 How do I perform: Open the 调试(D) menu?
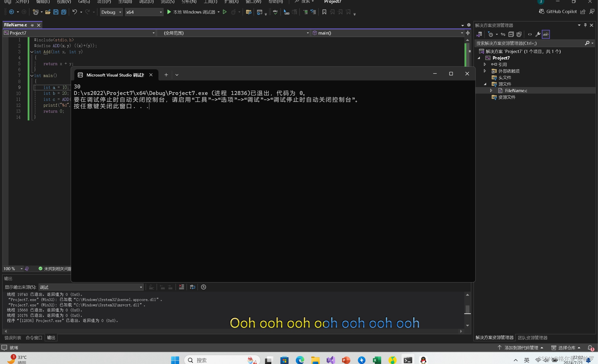(x=146, y=2)
